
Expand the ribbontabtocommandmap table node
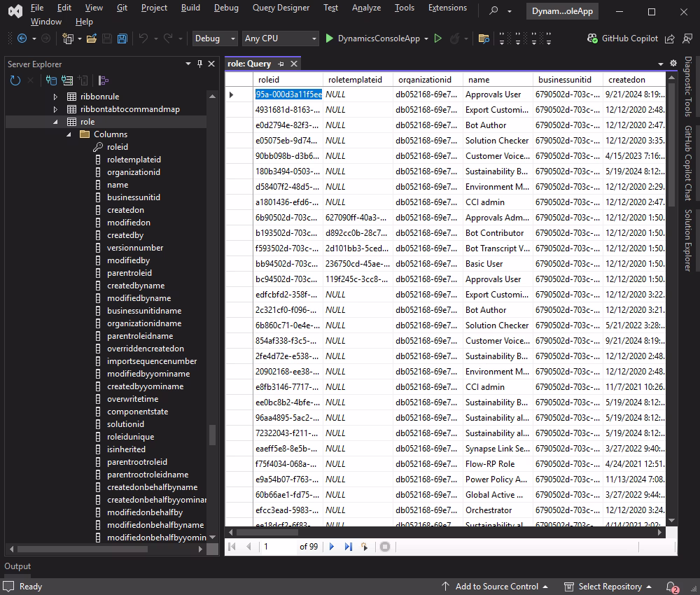coord(55,109)
